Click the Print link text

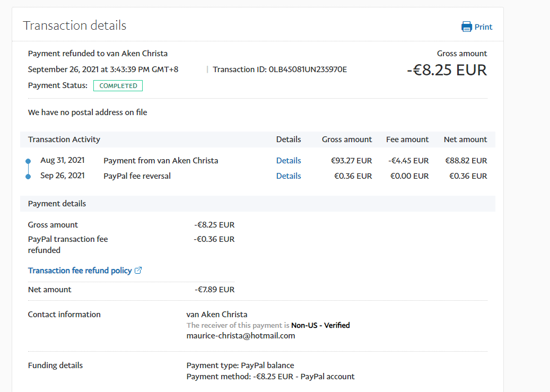(x=483, y=27)
